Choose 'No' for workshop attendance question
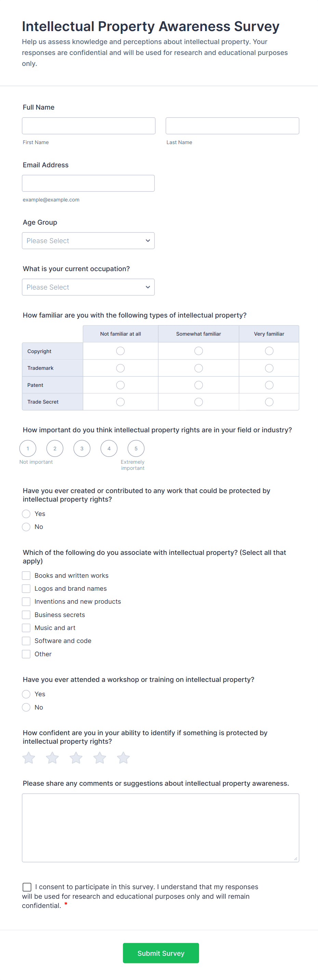The image size is (318, 980). point(26,707)
